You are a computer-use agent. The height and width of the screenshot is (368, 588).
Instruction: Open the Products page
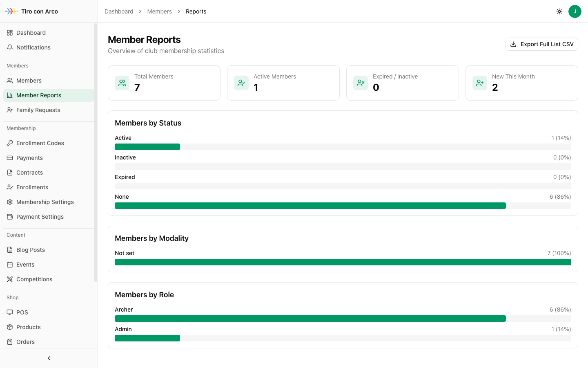28,327
